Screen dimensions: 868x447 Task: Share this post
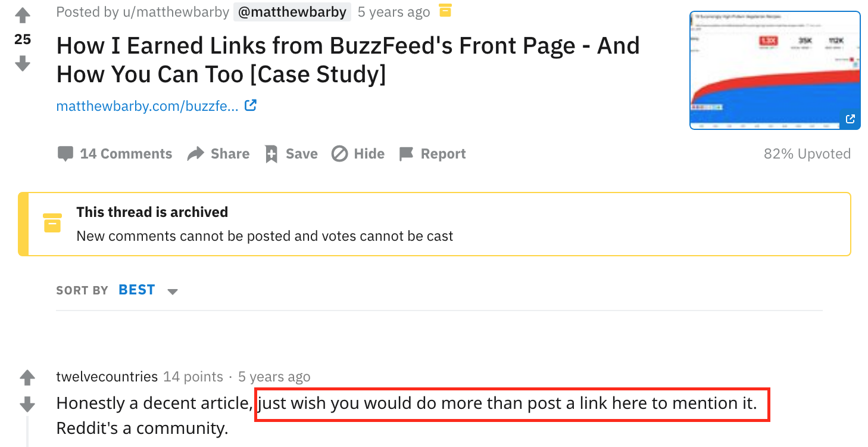[218, 154]
